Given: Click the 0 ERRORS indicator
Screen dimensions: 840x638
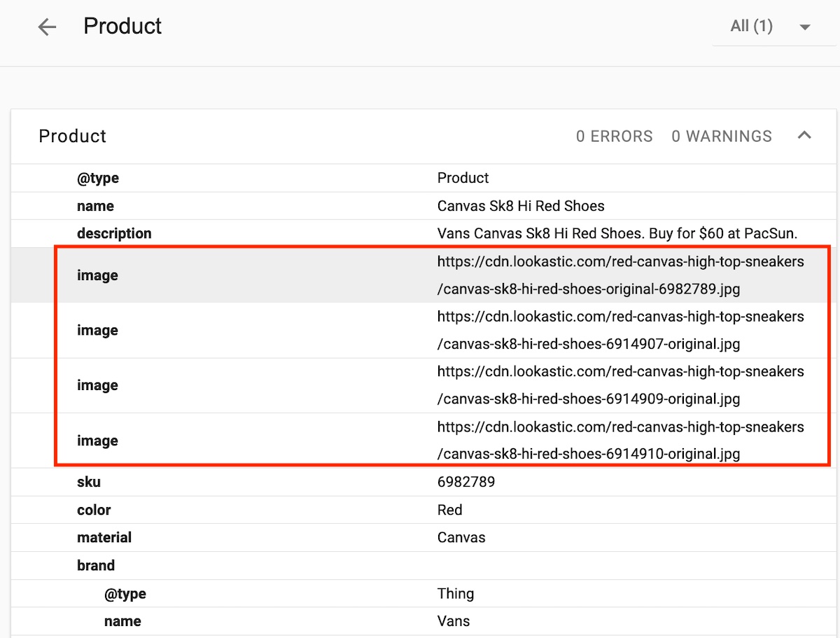Looking at the screenshot, I should point(614,137).
